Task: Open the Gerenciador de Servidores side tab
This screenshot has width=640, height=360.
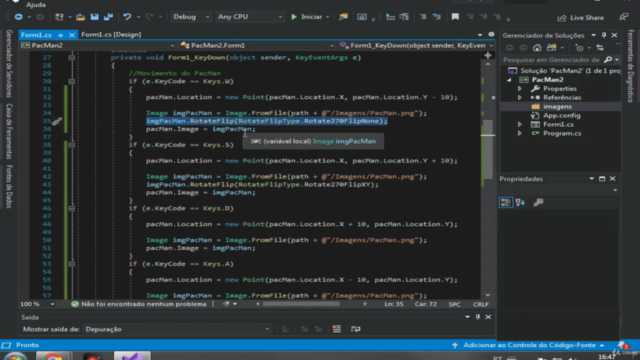Action: (9, 64)
